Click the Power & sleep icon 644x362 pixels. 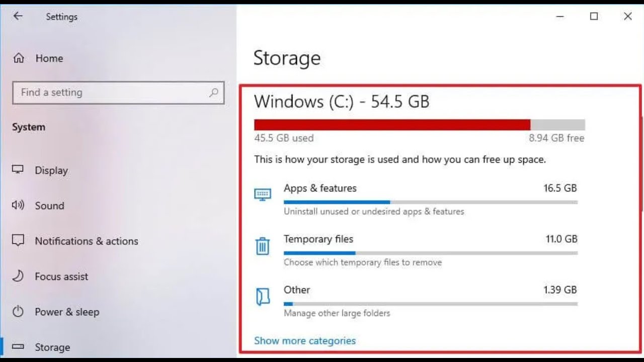(18, 312)
